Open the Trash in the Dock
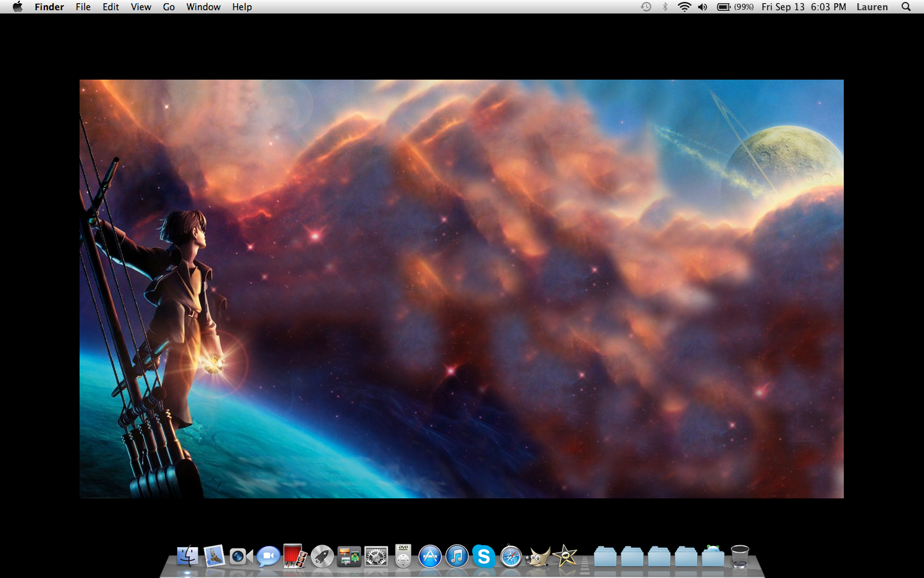 pyautogui.click(x=740, y=556)
